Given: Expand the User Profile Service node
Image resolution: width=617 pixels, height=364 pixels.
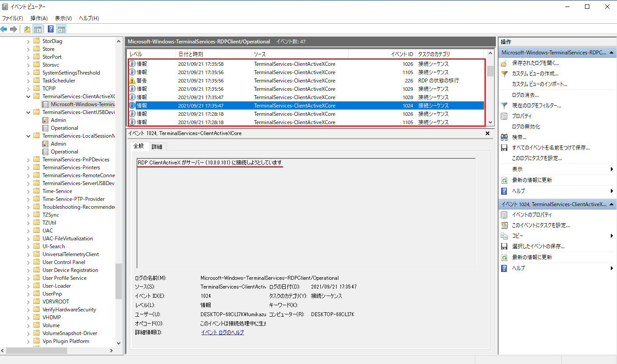Looking at the screenshot, I should [29, 278].
